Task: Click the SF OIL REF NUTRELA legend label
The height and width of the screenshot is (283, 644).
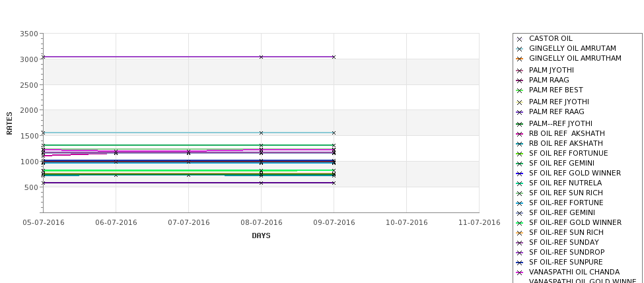Action: pos(565,183)
